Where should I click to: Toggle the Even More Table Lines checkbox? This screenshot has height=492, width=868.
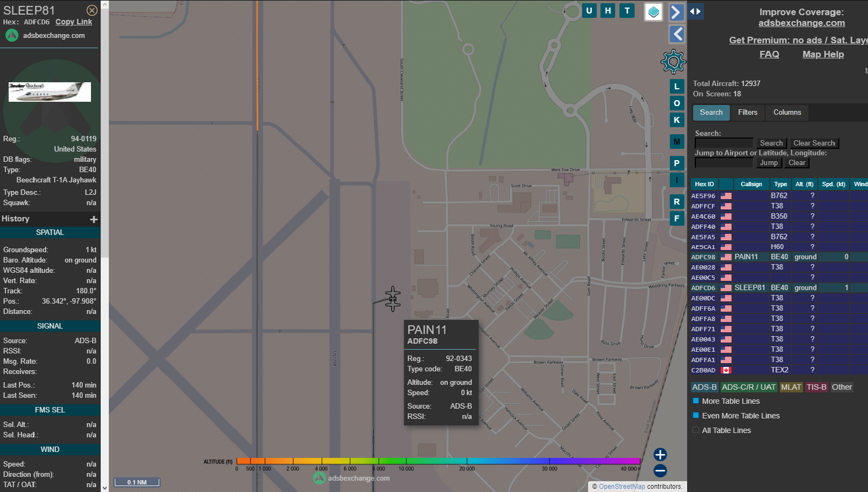click(x=696, y=416)
